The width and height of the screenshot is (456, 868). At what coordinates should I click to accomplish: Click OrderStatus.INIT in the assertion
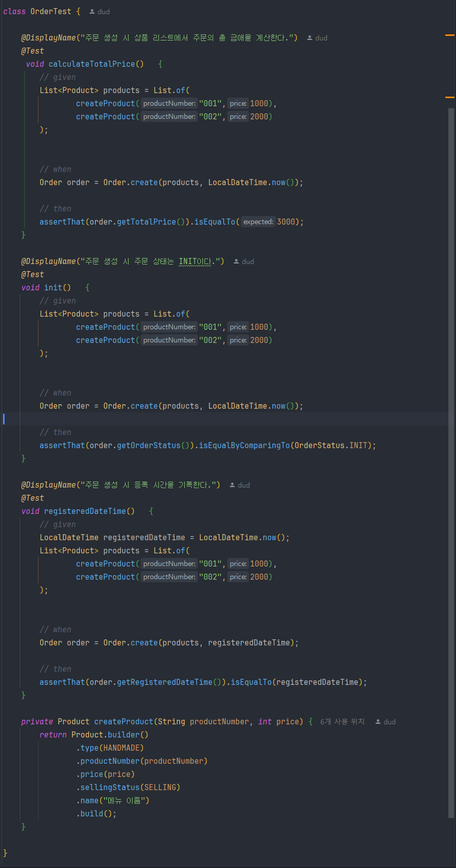point(331,446)
